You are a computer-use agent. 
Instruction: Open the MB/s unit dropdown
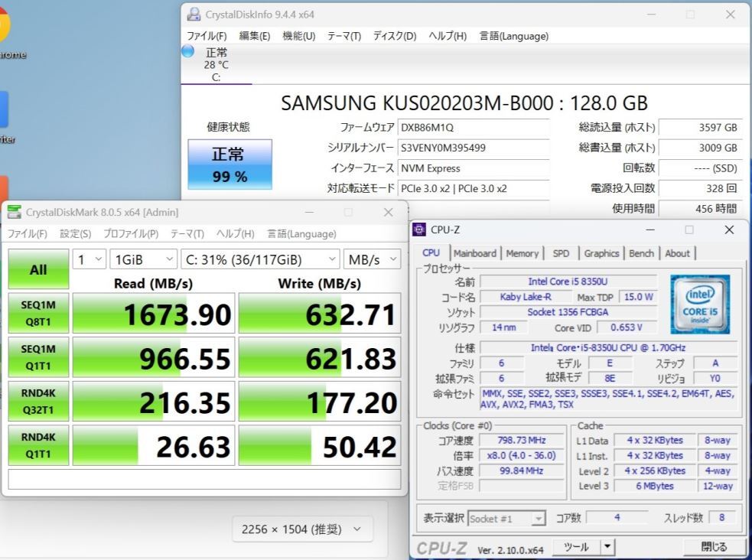click(x=372, y=259)
